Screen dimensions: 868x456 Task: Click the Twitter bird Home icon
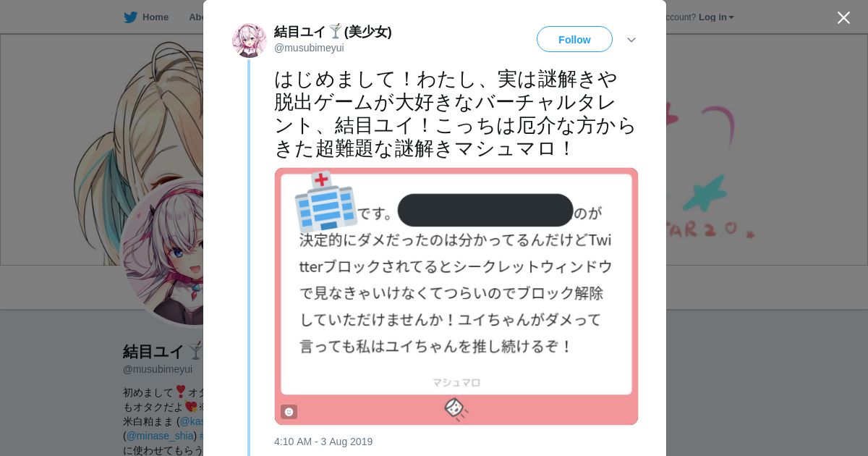click(x=130, y=17)
